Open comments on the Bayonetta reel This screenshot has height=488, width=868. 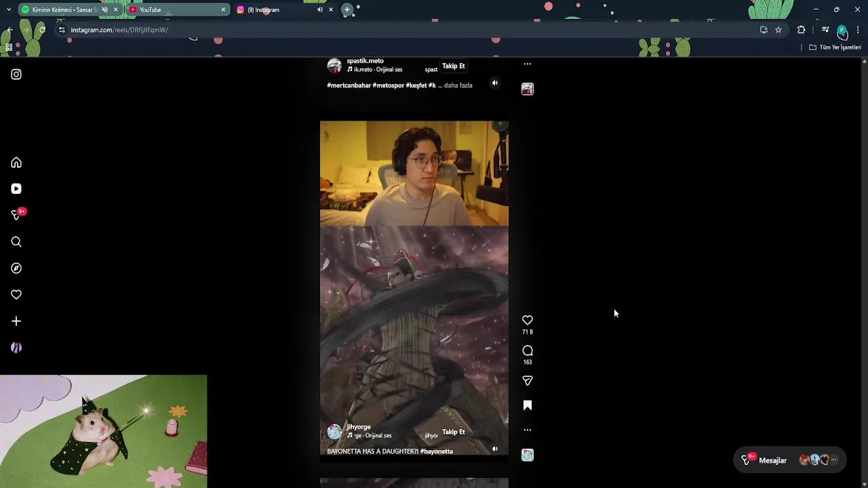528,350
